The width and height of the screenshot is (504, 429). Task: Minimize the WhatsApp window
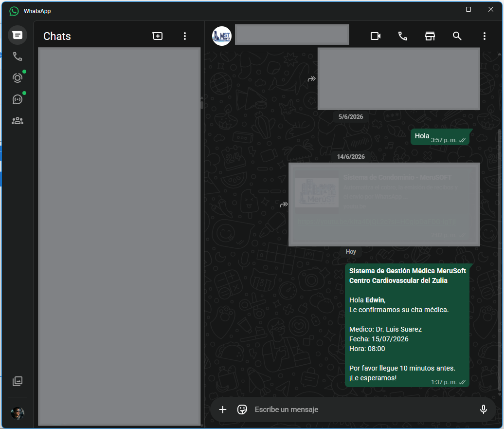click(x=446, y=9)
